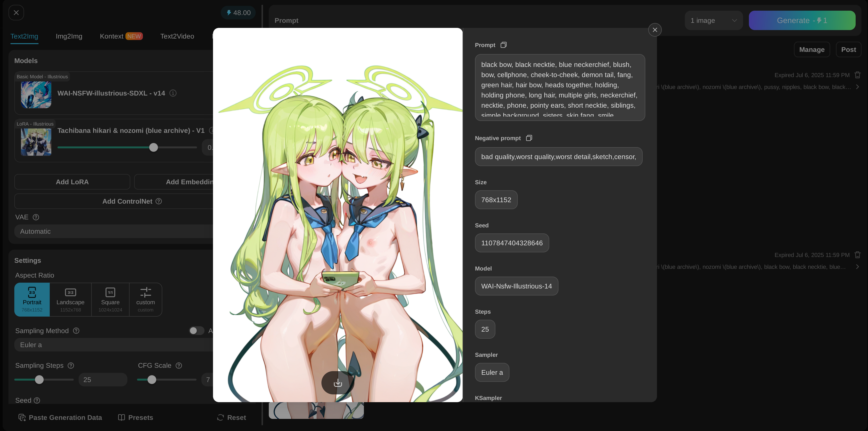Toggle the switch beside Sampling Method
This screenshot has width=868, height=431.
coord(197,331)
